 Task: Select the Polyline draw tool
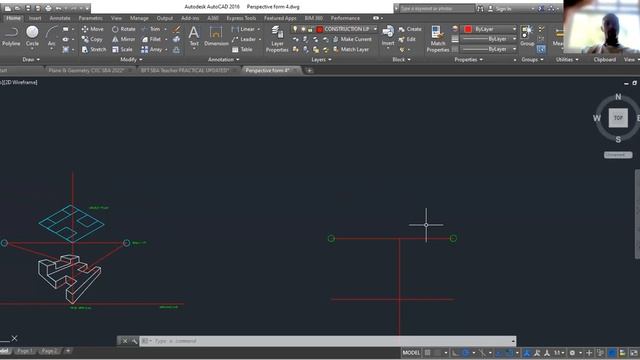[x=11, y=36]
